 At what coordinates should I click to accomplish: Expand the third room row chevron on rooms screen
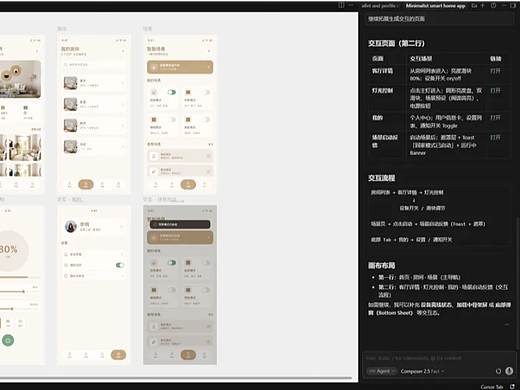pos(123,125)
